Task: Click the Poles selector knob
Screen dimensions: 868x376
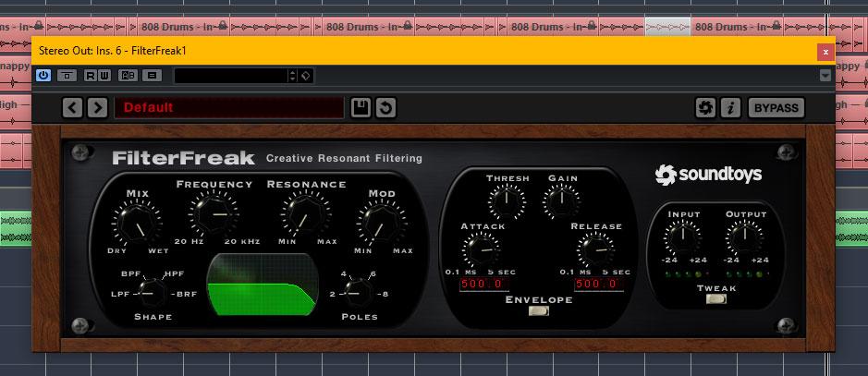Action: [357, 293]
